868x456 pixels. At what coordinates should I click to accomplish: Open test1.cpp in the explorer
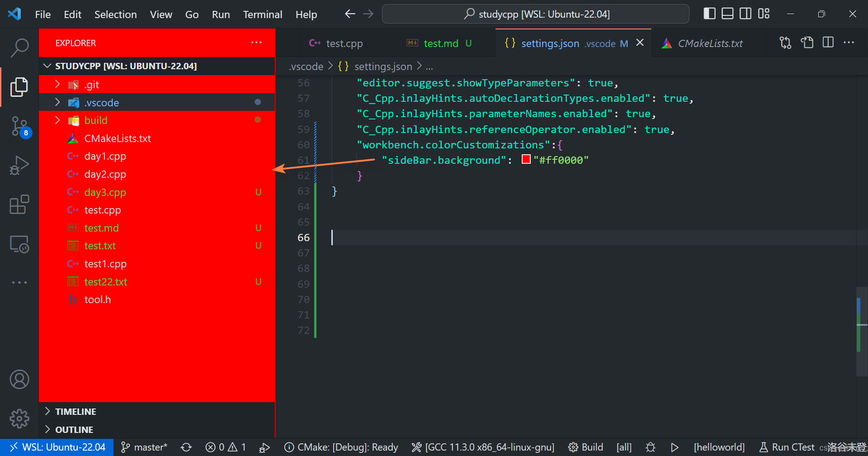click(157, 264)
